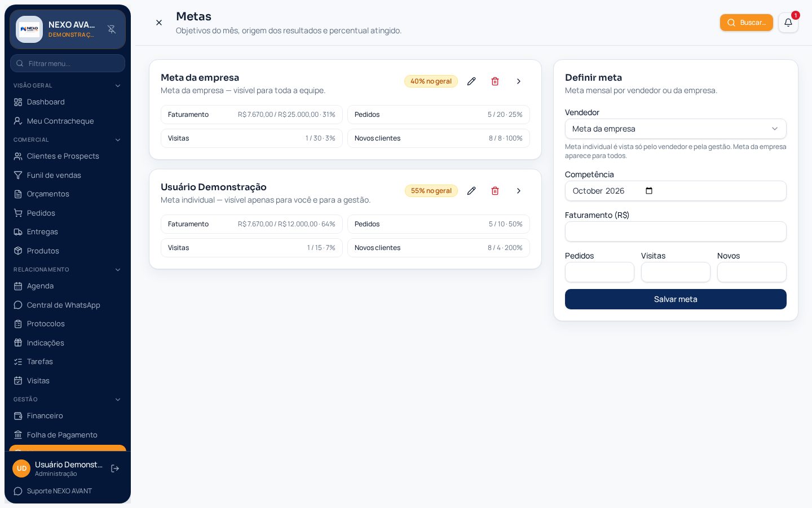Open the Vendedor dropdown
This screenshot has width=812, height=508.
[x=676, y=129]
